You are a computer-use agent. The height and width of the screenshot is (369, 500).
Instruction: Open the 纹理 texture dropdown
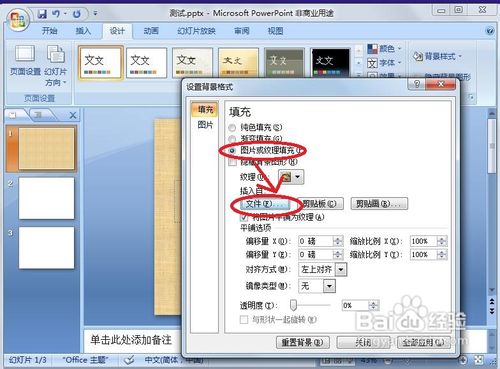click(291, 177)
